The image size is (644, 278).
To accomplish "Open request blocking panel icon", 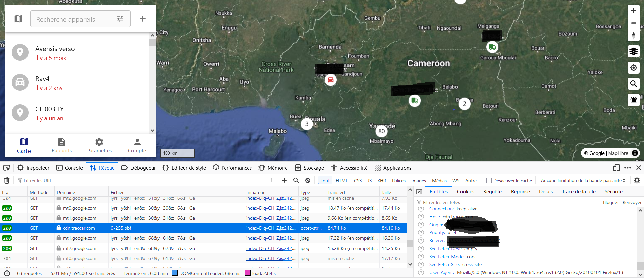I will (308, 180).
